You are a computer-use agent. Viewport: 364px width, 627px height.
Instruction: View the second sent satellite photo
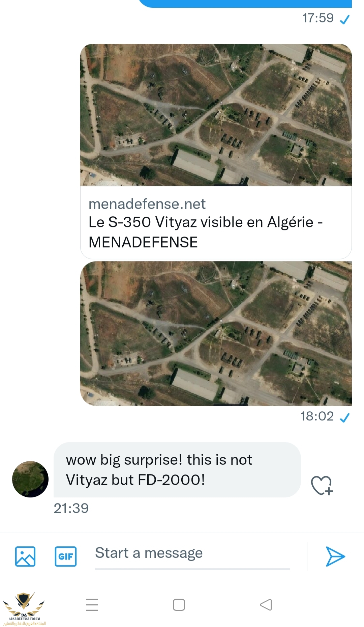[216, 333]
